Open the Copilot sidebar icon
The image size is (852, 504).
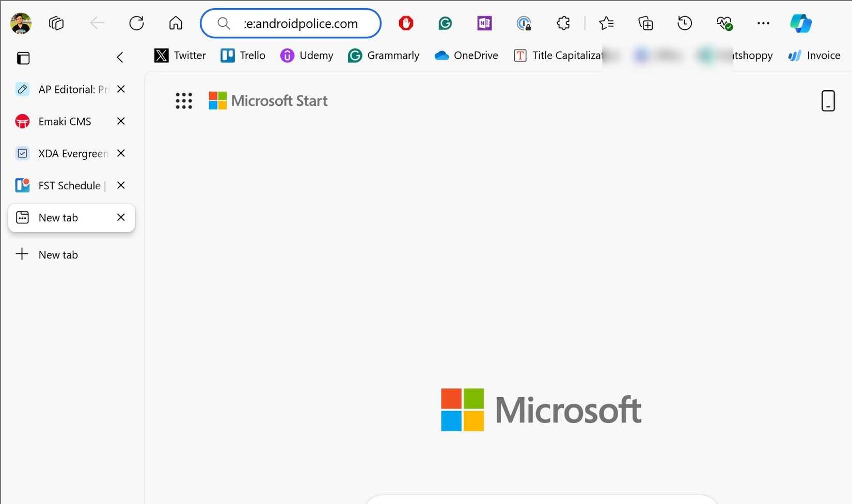pos(800,23)
